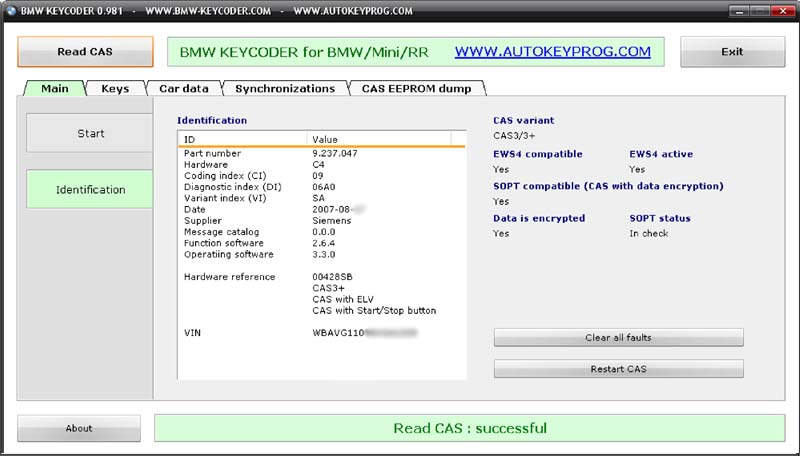Minimize the BMW Keycoder window
The image size is (800, 456).
739,11
